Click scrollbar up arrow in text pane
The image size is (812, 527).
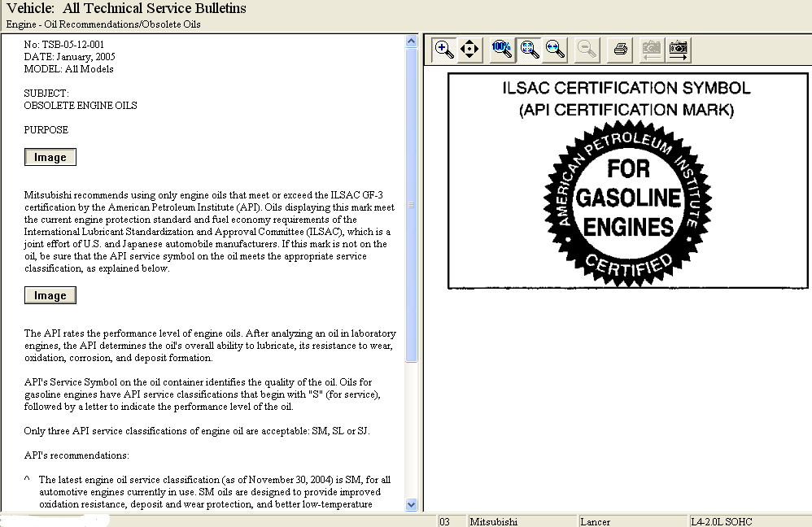pos(412,41)
